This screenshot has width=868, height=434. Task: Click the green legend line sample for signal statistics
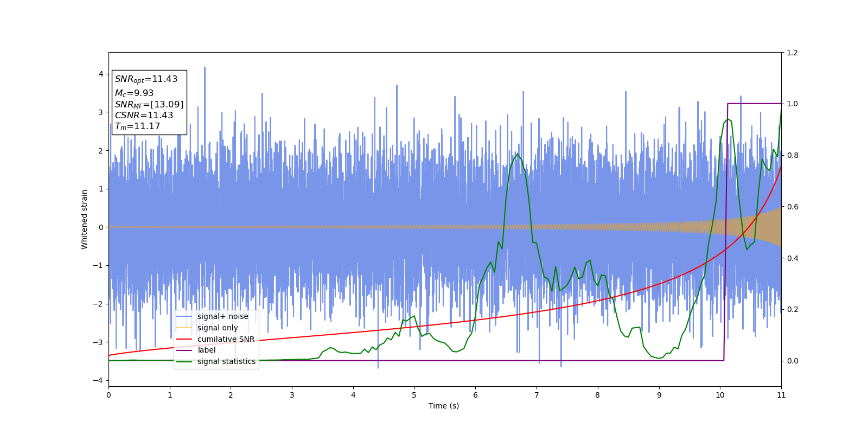point(184,361)
